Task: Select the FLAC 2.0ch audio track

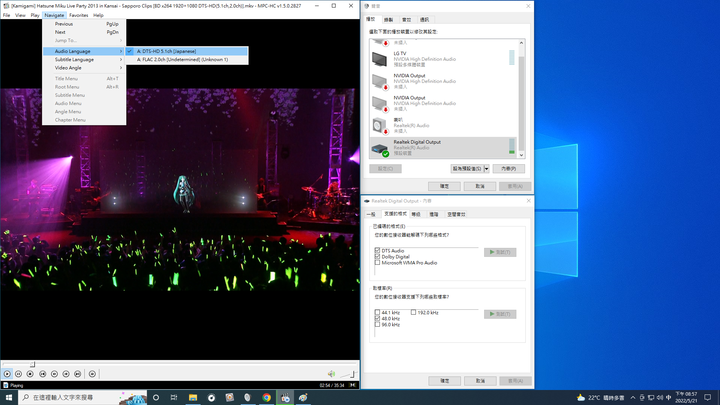Action: click(x=186, y=59)
